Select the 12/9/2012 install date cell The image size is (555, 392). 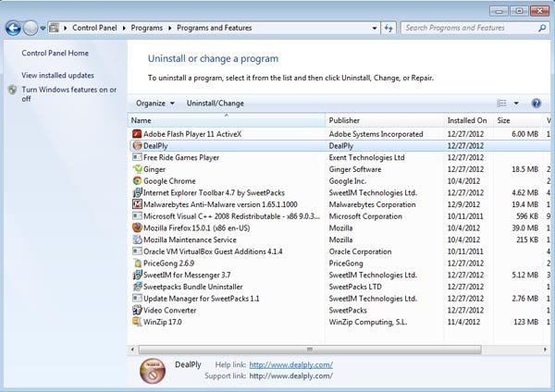point(463,204)
